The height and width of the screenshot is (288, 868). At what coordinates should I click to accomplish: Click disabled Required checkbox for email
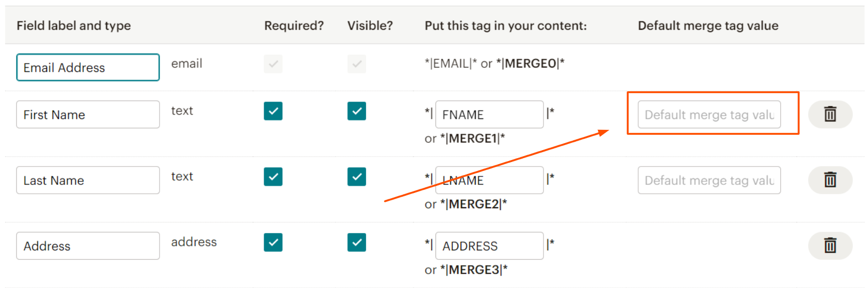273,64
